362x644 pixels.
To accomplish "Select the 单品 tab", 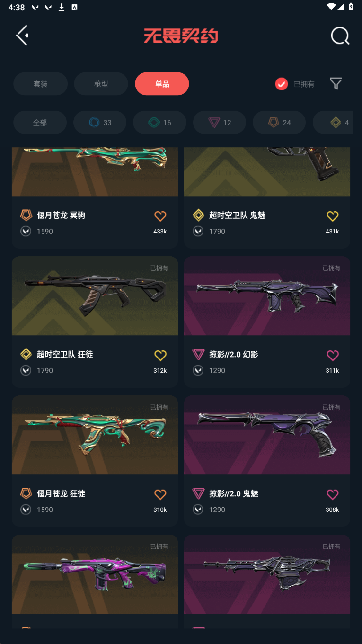I will pyautogui.click(x=162, y=84).
